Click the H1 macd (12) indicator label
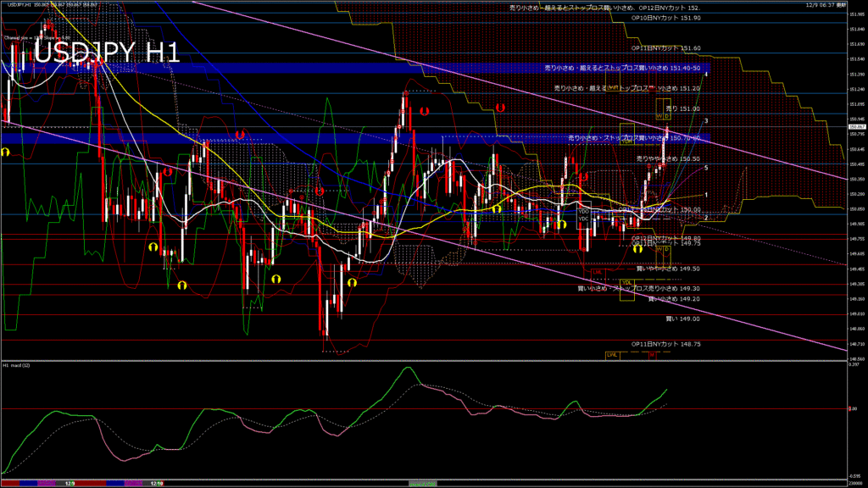 [19, 365]
